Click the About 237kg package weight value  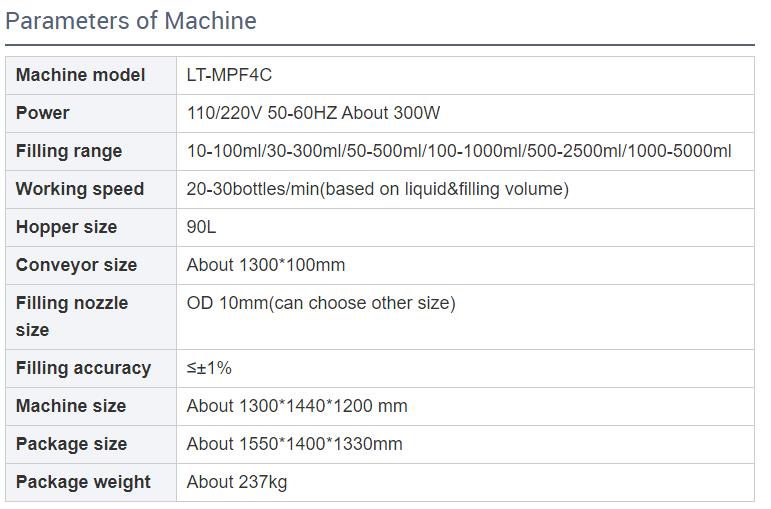point(237,482)
